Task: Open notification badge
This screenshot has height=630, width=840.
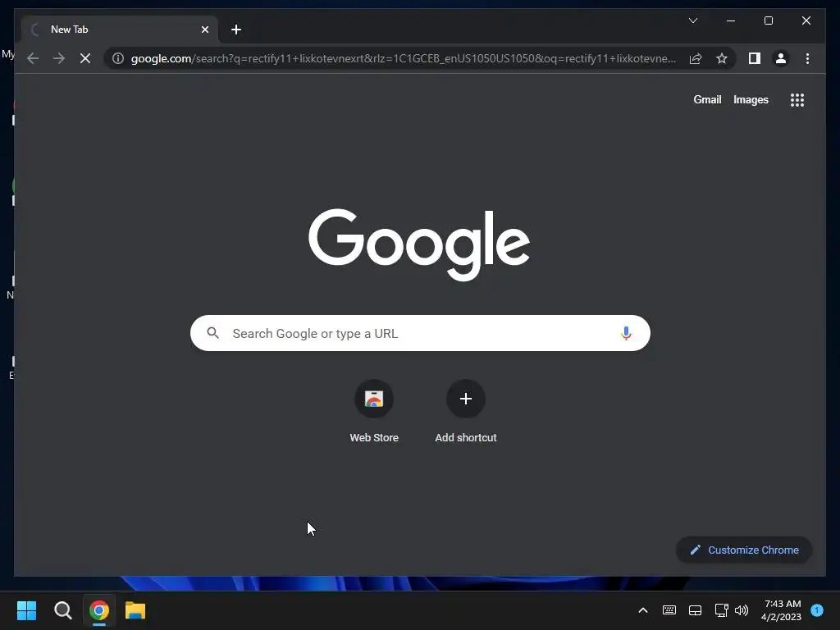Action: (816, 609)
